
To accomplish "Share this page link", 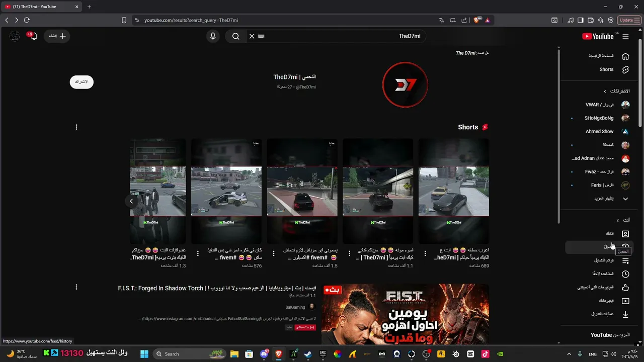I will pyautogui.click(x=464, y=20).
